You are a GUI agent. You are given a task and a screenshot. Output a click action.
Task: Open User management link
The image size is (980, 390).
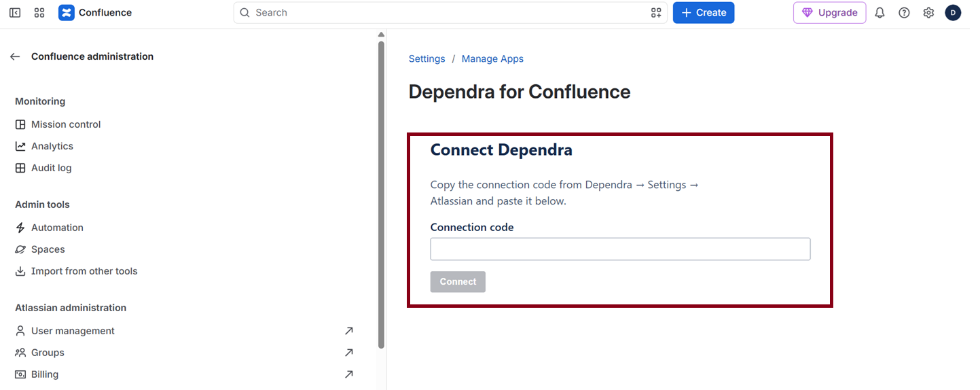pos(73,331)
